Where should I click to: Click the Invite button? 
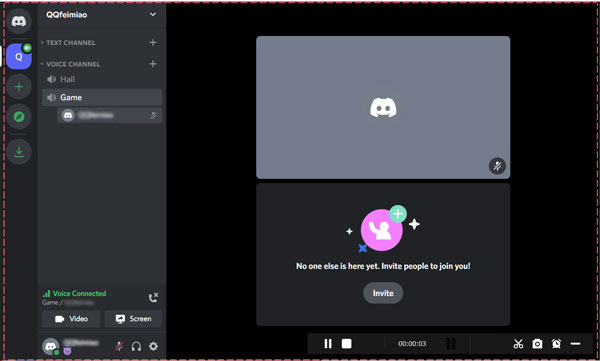[x=383, y=293]
